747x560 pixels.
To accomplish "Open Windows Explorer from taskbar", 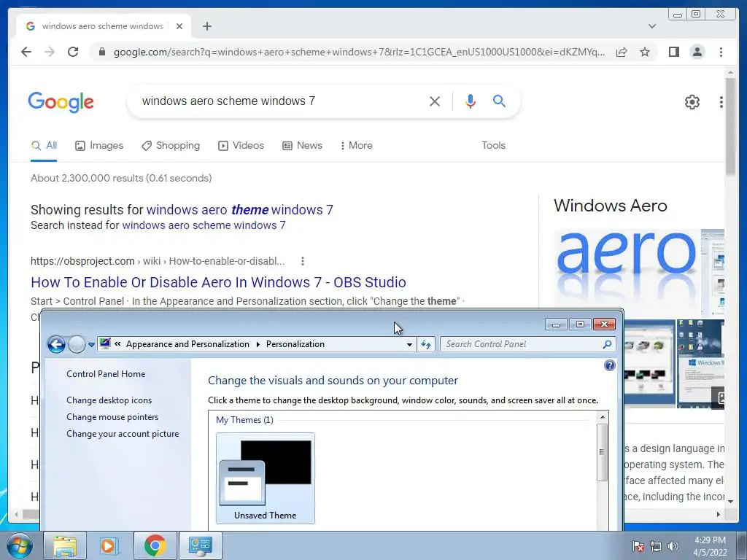I will [65, 545].
